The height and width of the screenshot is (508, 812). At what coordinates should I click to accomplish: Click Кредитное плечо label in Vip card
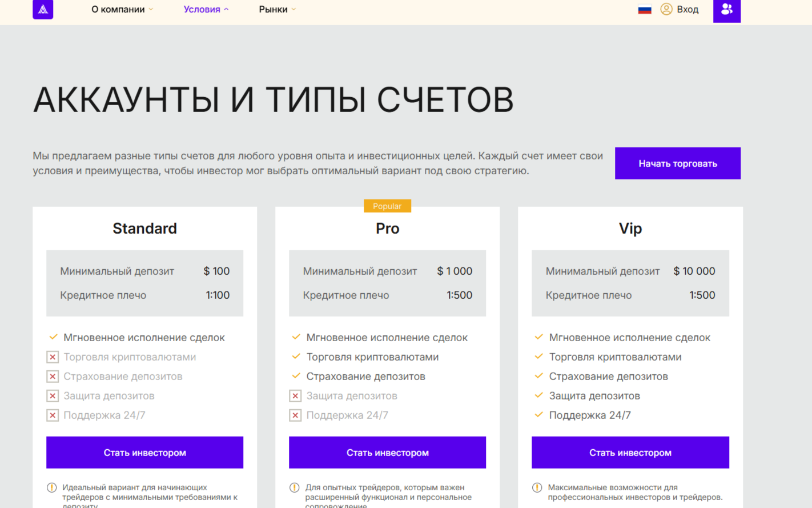point(589,295)
